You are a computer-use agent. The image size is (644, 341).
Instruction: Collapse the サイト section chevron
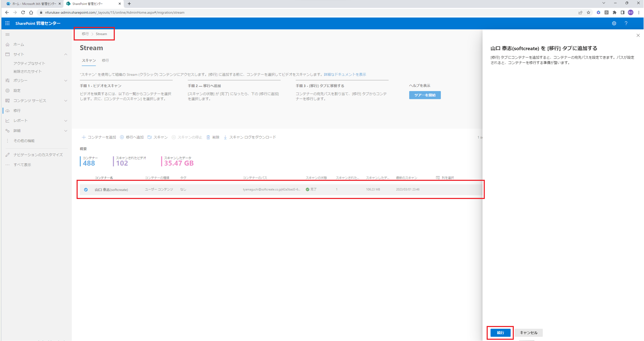[x=66, y=54]
